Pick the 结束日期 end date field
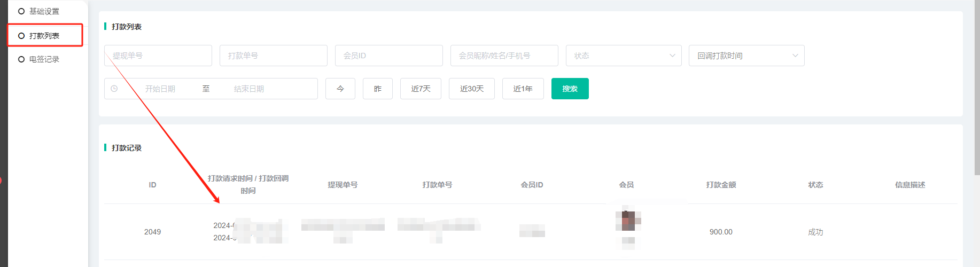980x267 pixels. [x=249, y=89]
